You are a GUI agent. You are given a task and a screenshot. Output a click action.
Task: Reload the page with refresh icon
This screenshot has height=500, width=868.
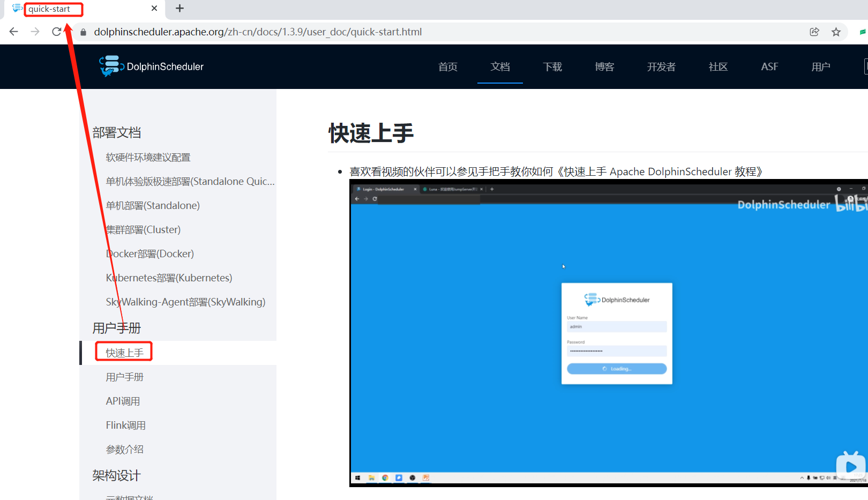click(x=56, y=32)
